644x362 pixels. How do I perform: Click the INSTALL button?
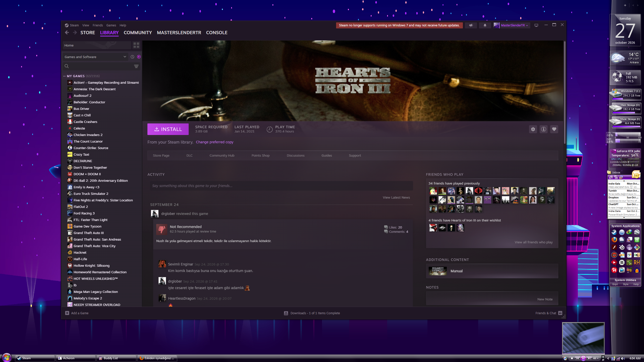(168, 129)
